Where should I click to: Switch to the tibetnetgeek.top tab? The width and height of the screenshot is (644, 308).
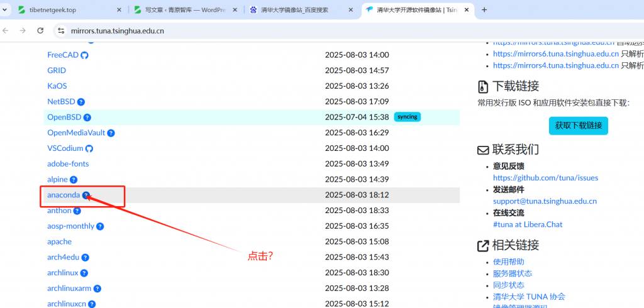tap(69, 10)
